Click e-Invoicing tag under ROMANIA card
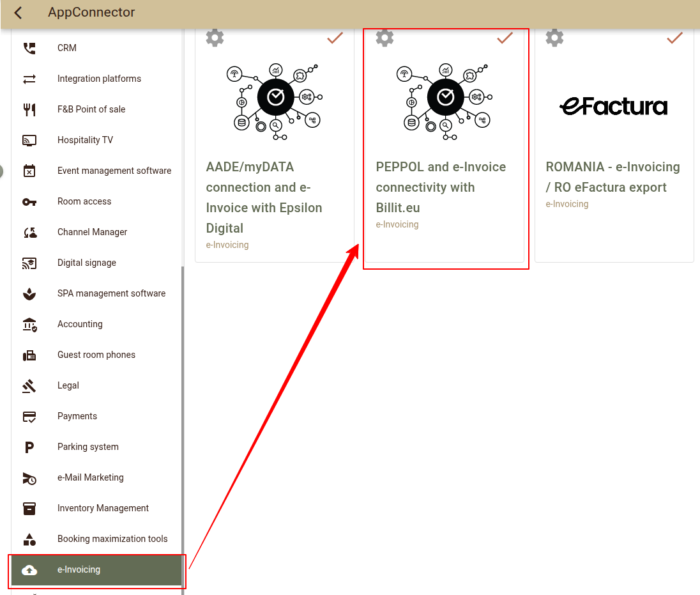This screenshot has height=595, width=700. [x=567, y=204]
